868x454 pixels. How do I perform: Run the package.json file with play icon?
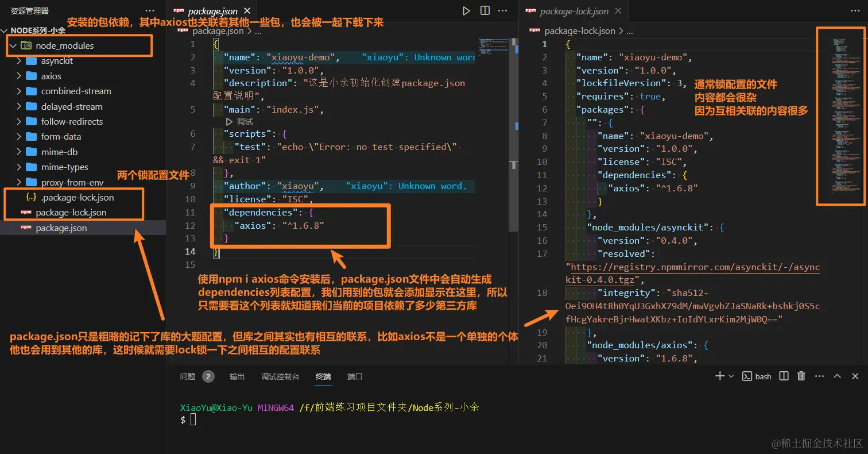coord(466,11)
